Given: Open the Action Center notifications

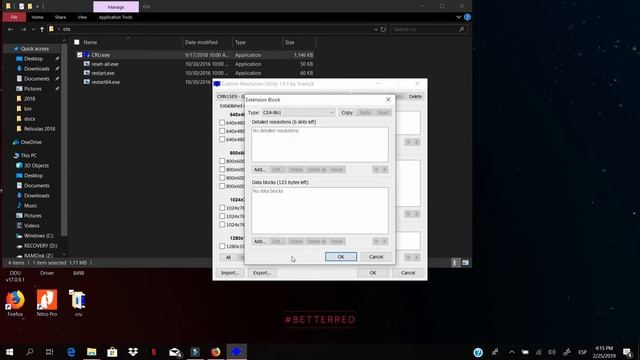Looking at the screenshot, I should 628,352.
